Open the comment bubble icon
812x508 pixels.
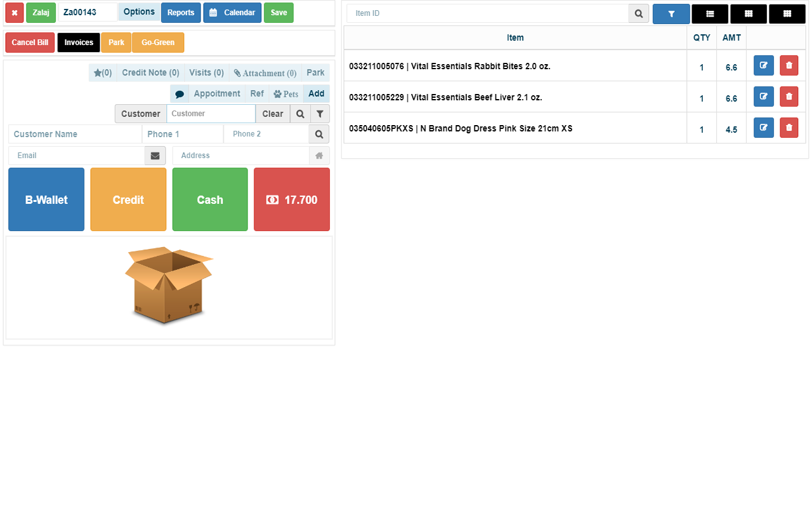(x=180, y=93)
